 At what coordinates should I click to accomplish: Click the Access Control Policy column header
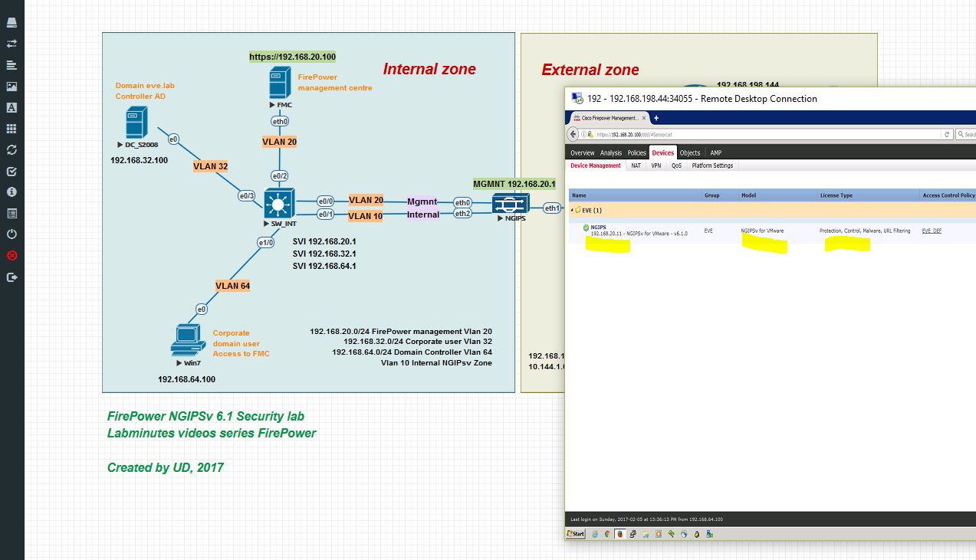(948, 195)
